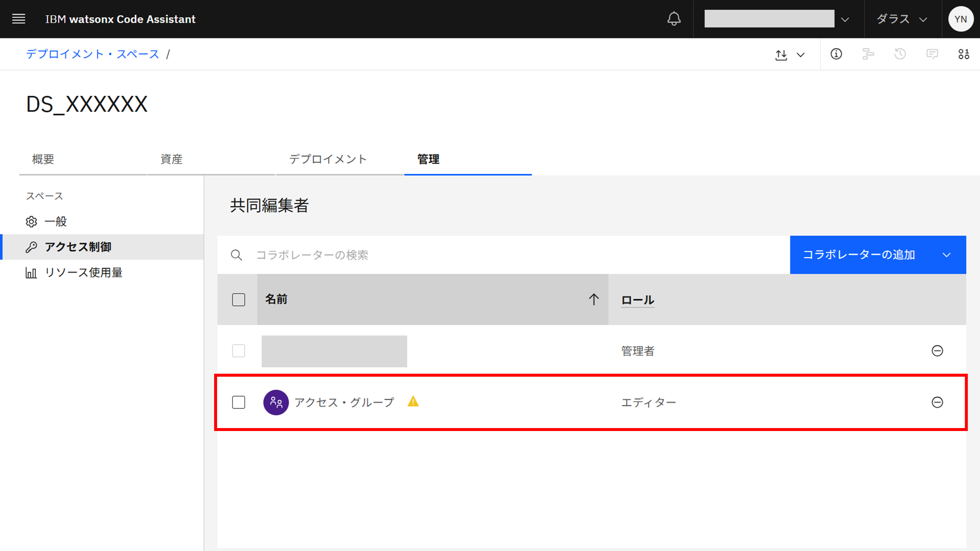Screen dimensions: 980x551
Task: Open the comments icon in the toolbar
Action: 932,54
